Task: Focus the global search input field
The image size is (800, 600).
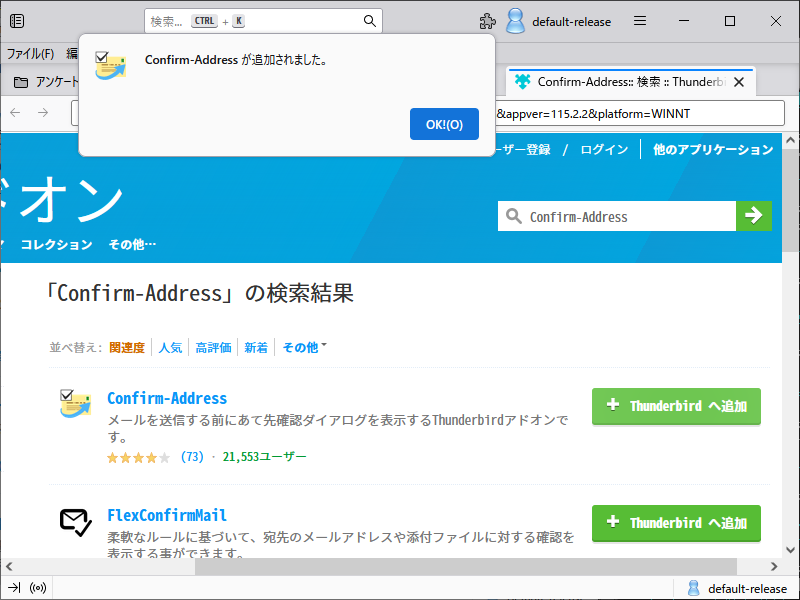Action: (x=263, y=21)
